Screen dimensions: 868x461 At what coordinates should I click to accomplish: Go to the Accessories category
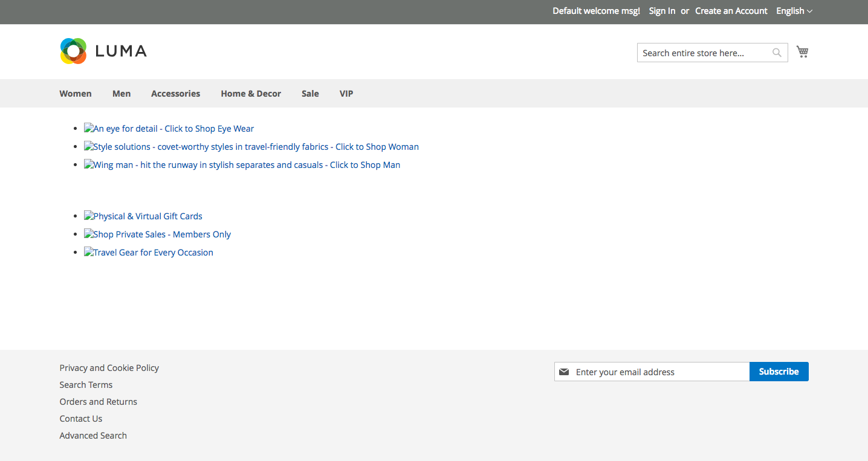[x=175, y=94]
